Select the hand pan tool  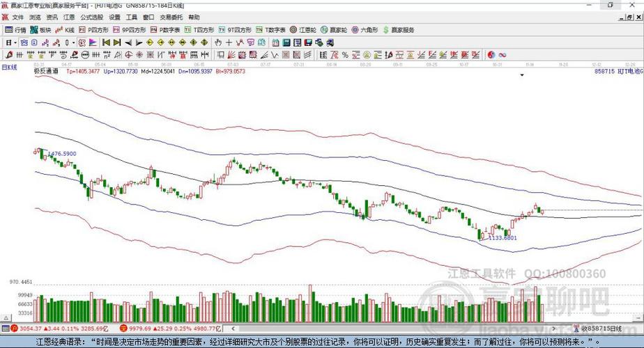[218, 42]
